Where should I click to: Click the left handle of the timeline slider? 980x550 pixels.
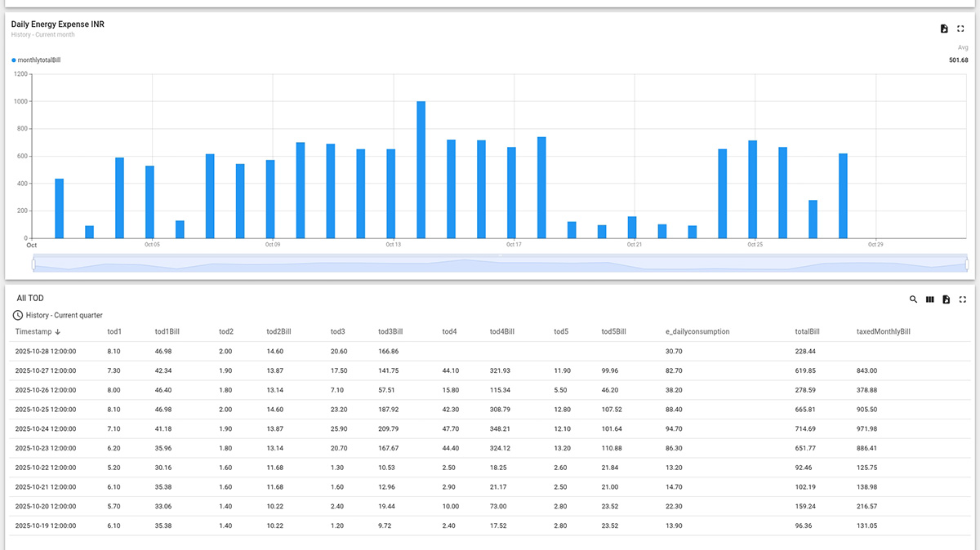pos(33,263)
